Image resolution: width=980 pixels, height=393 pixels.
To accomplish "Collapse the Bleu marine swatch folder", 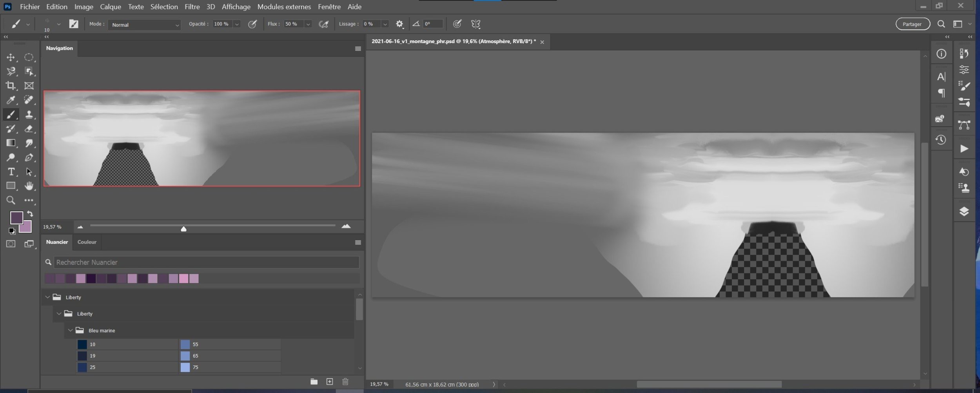I will [71, 330].
